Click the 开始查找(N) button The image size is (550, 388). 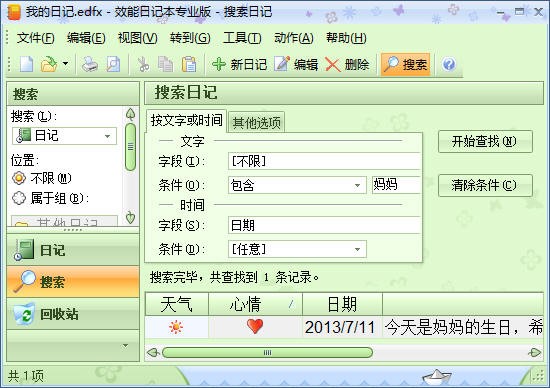(x=485, y=141)
